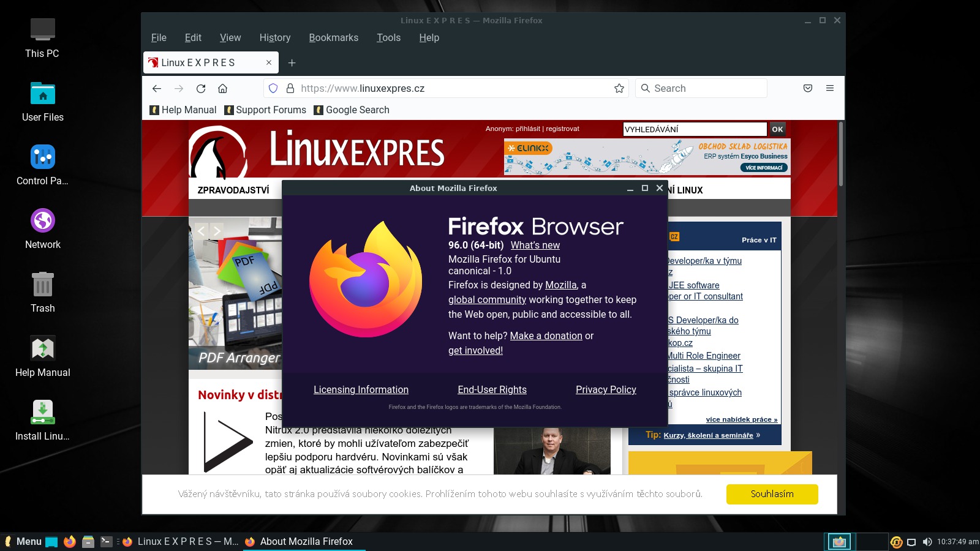
Task: Open the get involved! link
Action: click(475, 350)
